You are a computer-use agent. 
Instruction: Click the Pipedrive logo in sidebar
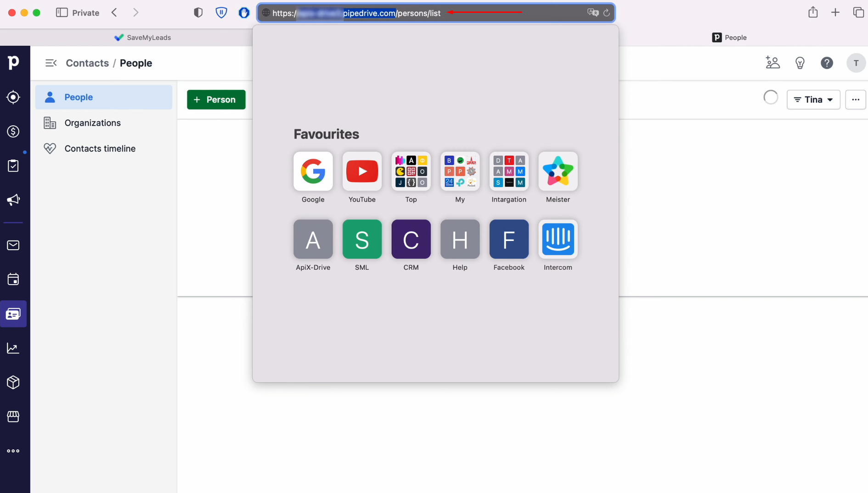point(13,62)
